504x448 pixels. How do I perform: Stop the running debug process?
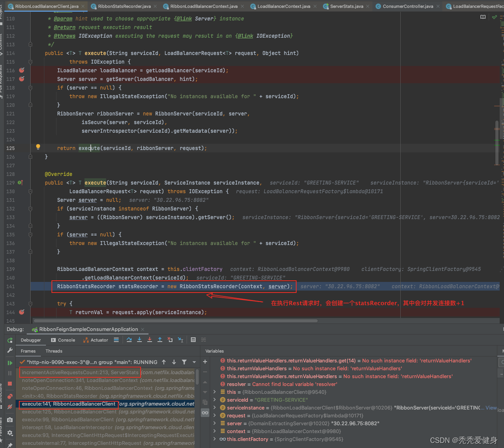tap(10, 384)
